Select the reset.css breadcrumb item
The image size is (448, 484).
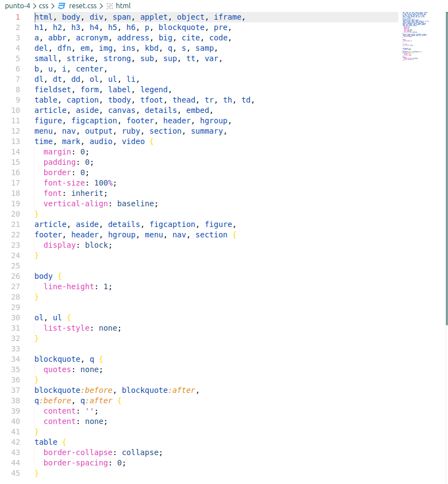pyautogui.click(x=82, y=6)
